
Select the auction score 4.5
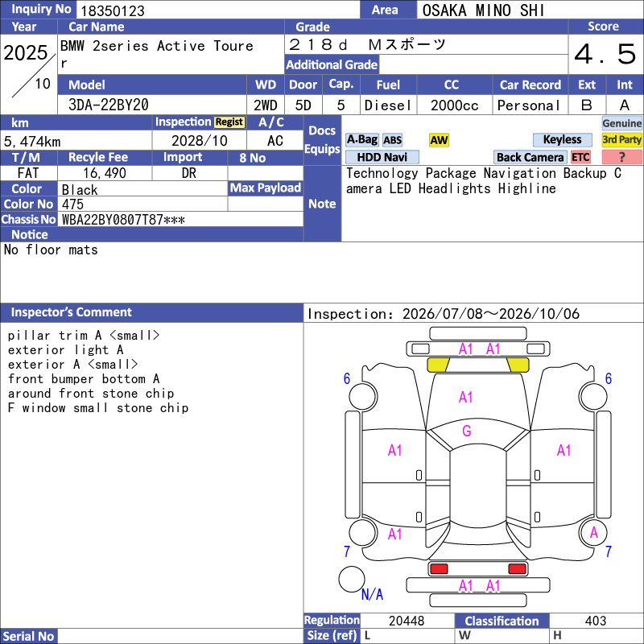(x=605, y=54)
